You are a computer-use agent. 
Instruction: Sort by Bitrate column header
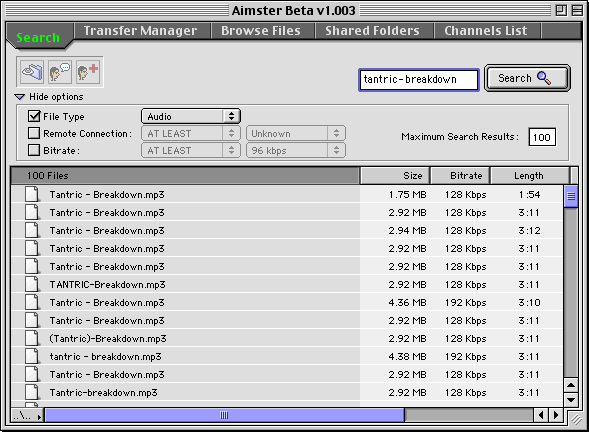click(460, 175)
